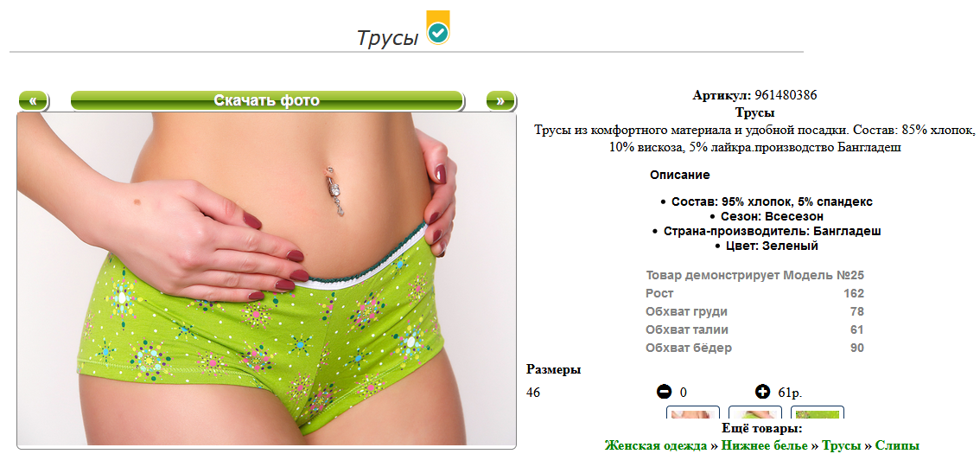Open the Нижнее белье breadcrumb link
This screenshot has width=980, height=454.
tap(765, 446)
